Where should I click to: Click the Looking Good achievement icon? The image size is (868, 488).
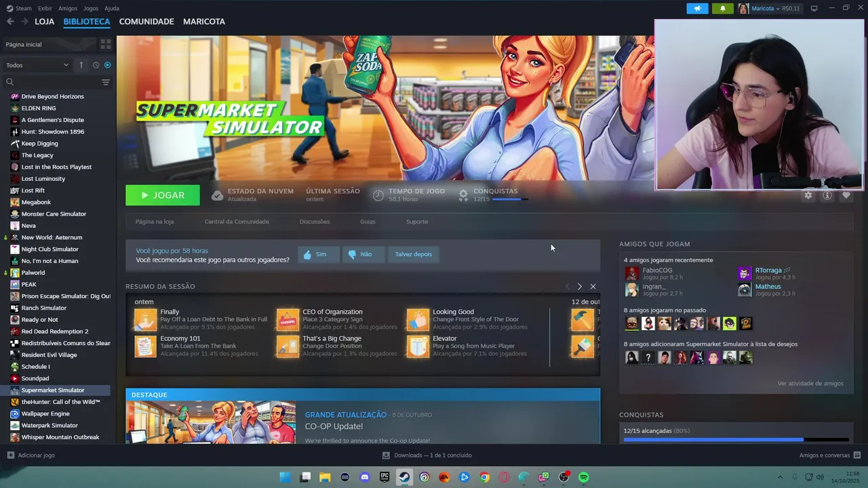418,320
